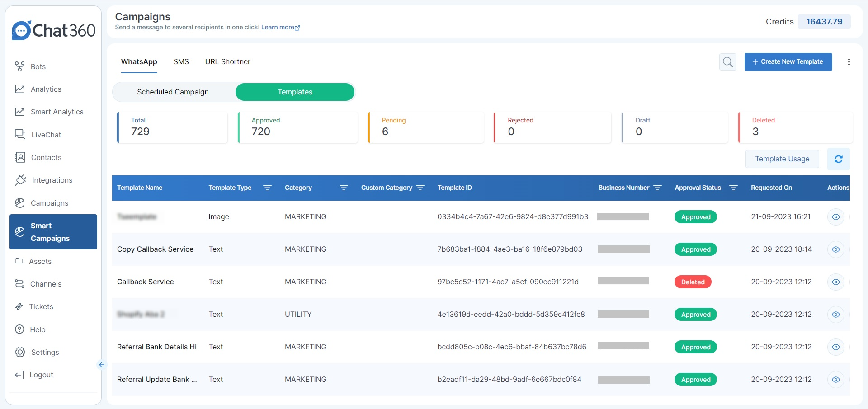
Task: Select the SMS tab
Action: pos(181,62)
